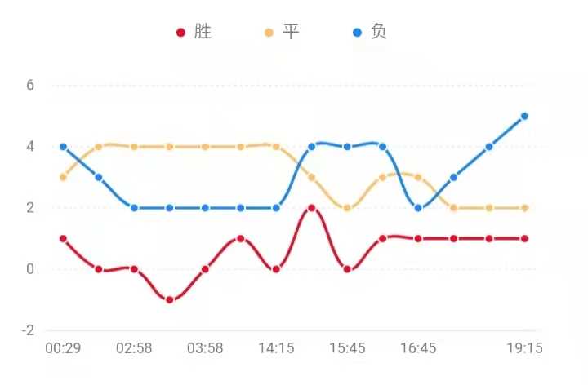
Task: Click the red 胜 point at 00:29
Action: point(63,239)
